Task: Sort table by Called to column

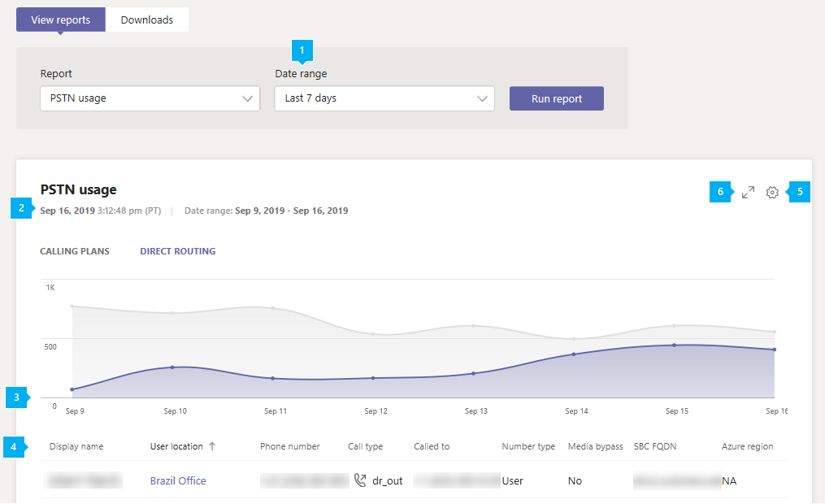Action: 432,446
